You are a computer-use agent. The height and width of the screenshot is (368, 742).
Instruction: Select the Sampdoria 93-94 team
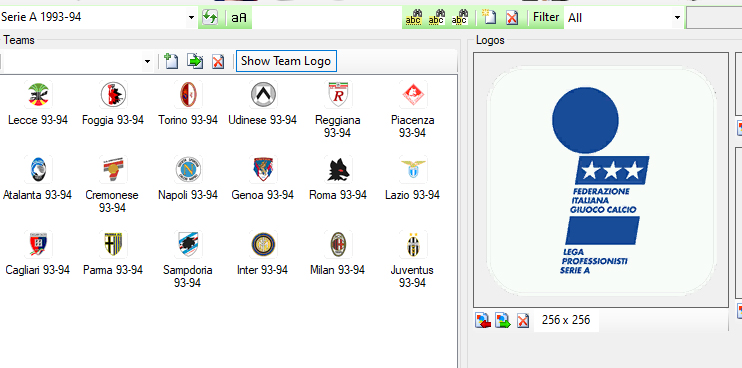[188, 260]
